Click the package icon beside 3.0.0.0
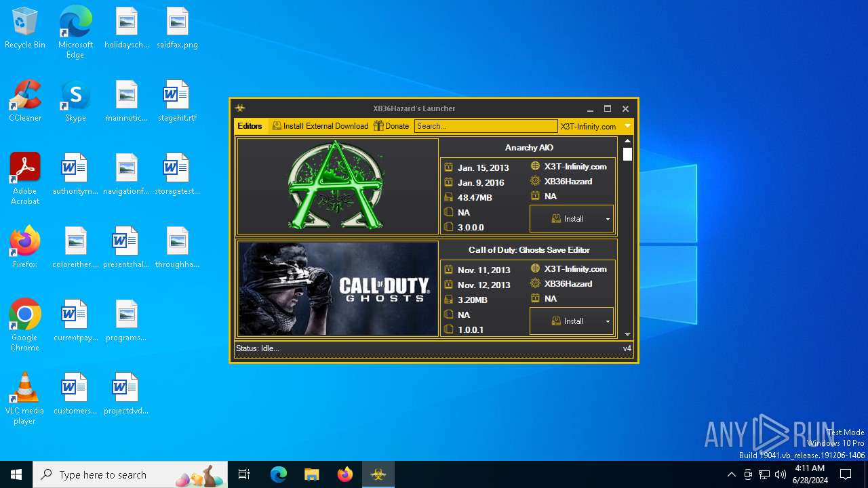 point(448,227)
